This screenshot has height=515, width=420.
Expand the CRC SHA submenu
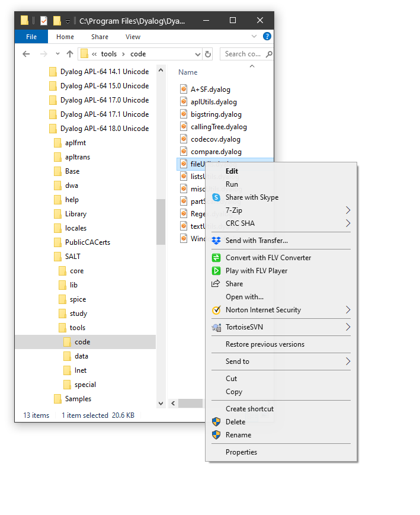click(348, 223)
